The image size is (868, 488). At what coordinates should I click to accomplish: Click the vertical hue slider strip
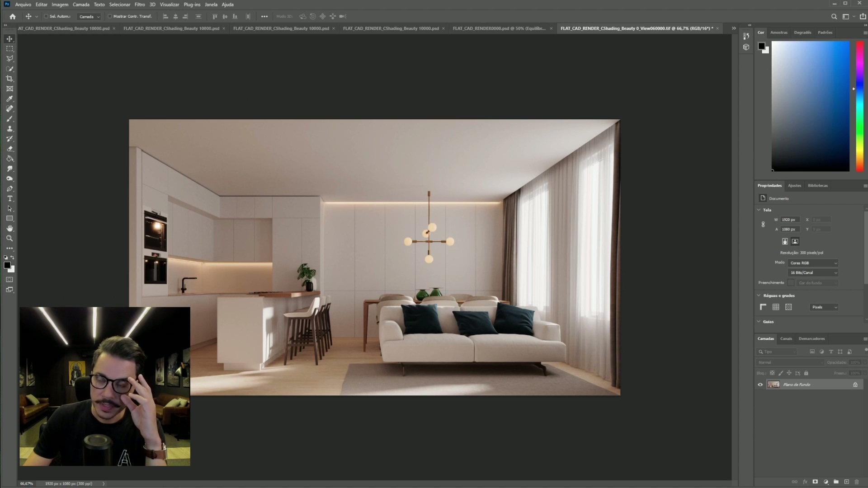coord(859,106)
